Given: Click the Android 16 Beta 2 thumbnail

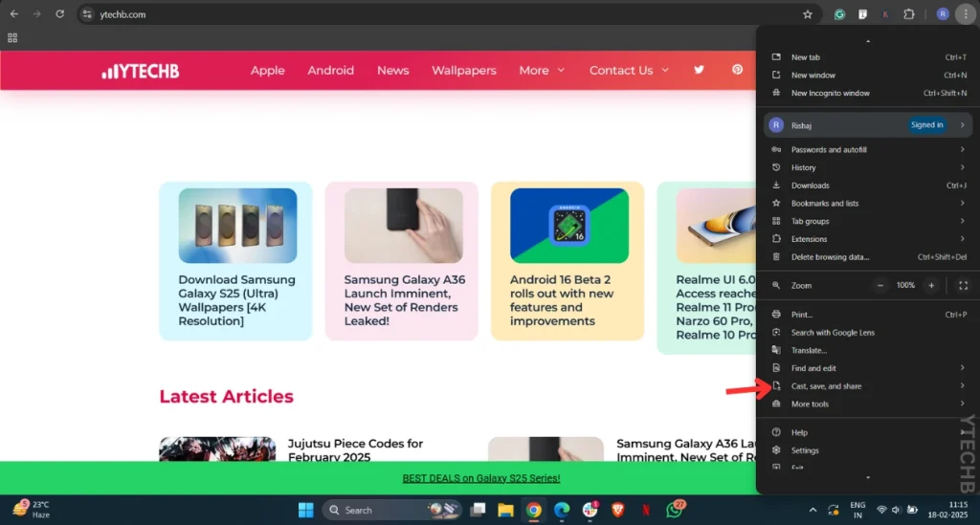Looking at the screenshot, I should [x=569, y=226].
